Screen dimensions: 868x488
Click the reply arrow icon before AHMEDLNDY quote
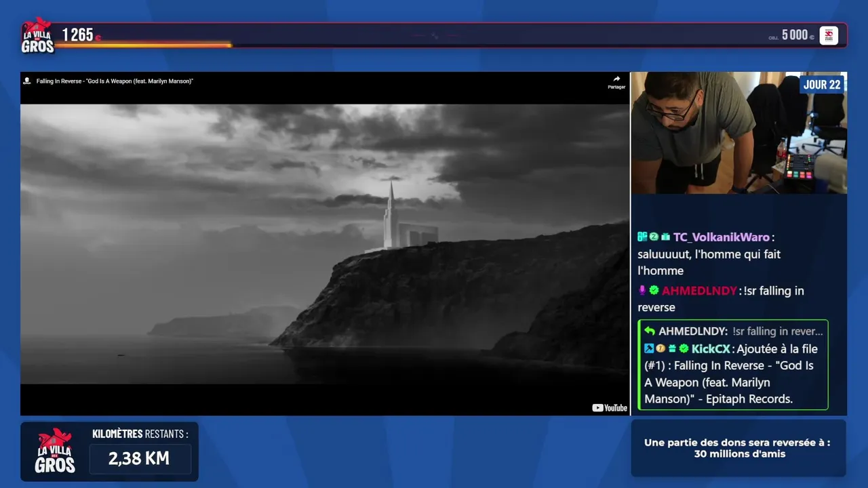(650, 331)
